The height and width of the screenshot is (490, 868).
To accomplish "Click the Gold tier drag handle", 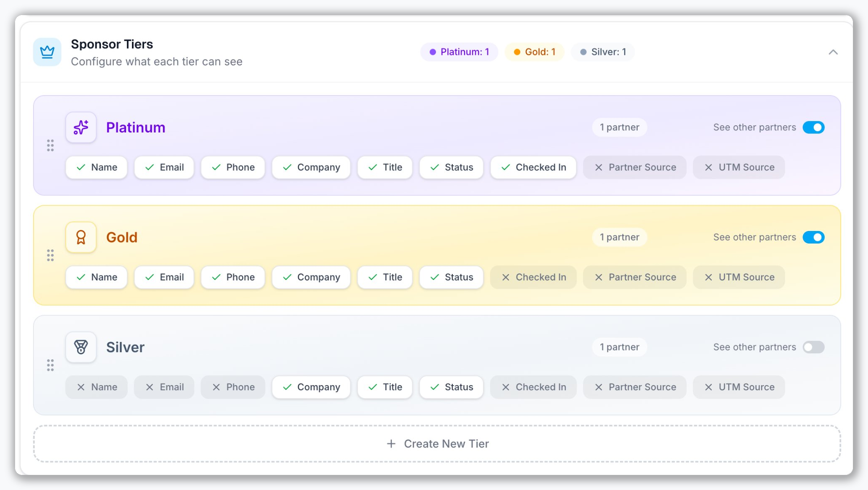I will [x=51, y=255].
